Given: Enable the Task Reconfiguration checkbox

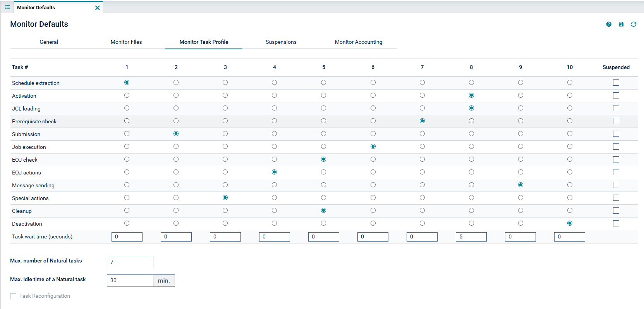Looking at the screenshot, I should pyautogui.click(x=13, y=296).
